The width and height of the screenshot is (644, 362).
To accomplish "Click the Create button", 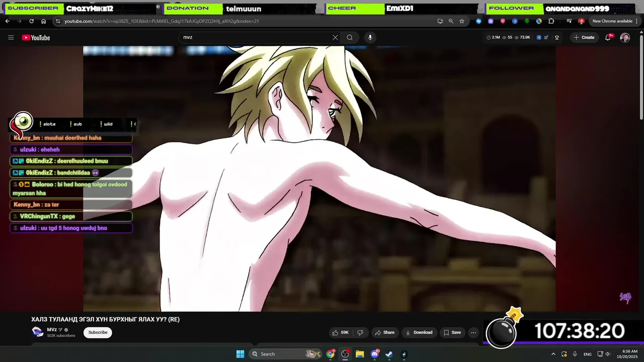I will [x=584, y=37].
